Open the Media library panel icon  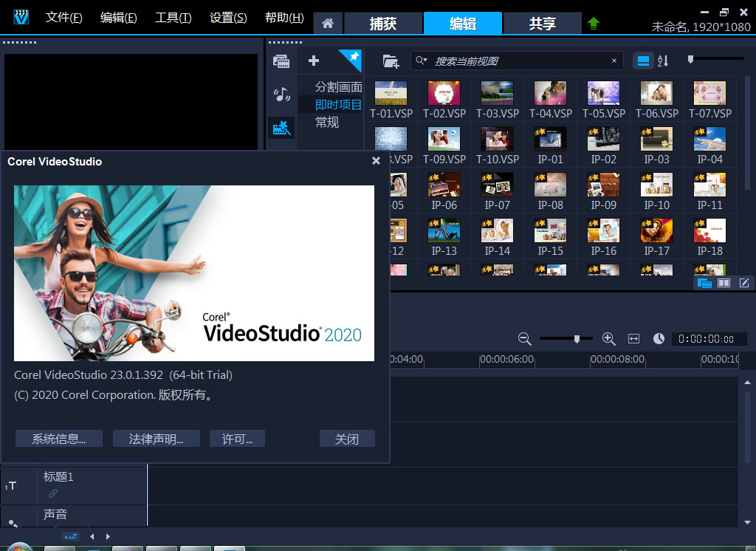(281, 61)
